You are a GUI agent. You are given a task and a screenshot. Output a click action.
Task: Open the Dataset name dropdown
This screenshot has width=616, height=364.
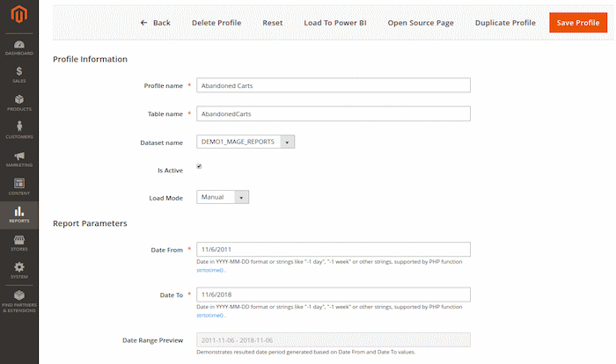coord(246,142)
